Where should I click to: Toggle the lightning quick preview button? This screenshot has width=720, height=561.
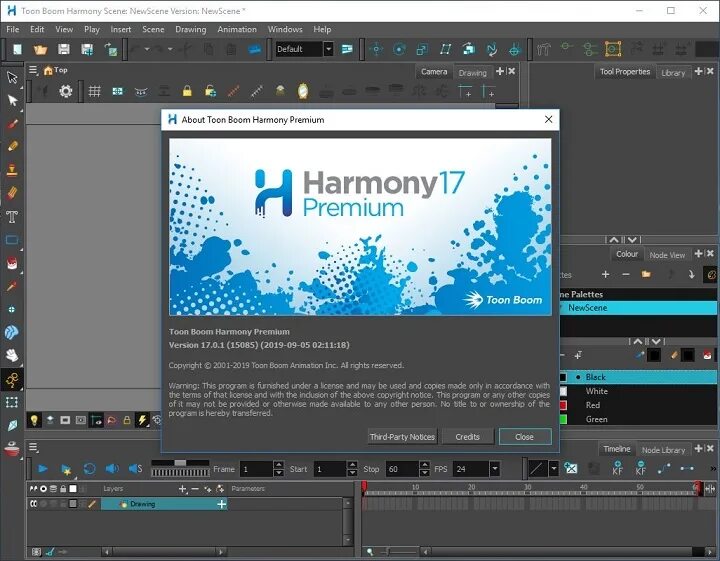(142, 420)
